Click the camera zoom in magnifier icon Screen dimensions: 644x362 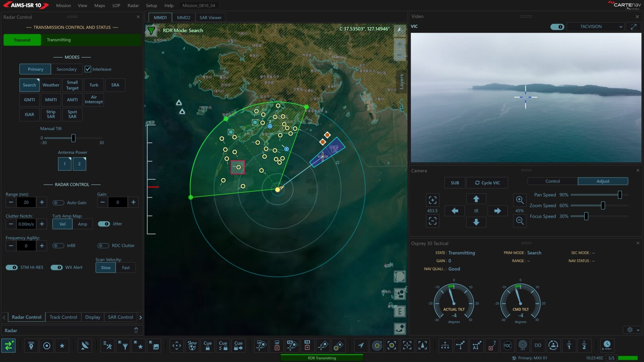520,200
